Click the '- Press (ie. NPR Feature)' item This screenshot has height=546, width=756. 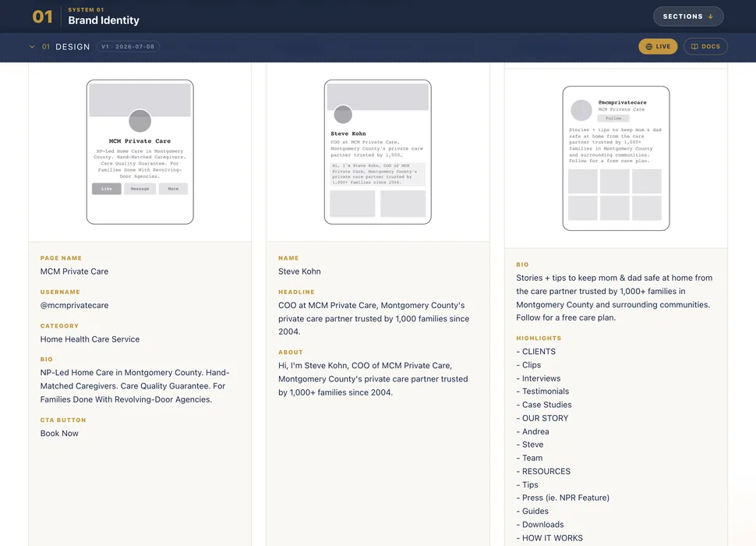point(563,498)
